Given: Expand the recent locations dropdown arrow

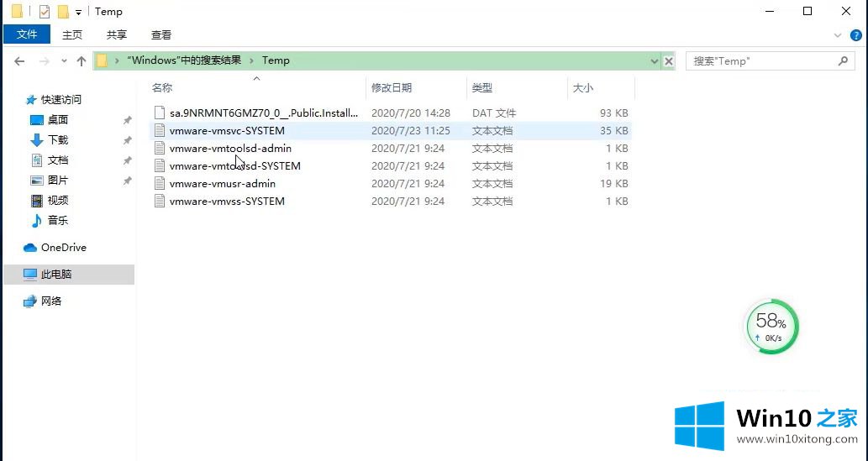Looking at the screenshot, I should click(x=63, y=61).
